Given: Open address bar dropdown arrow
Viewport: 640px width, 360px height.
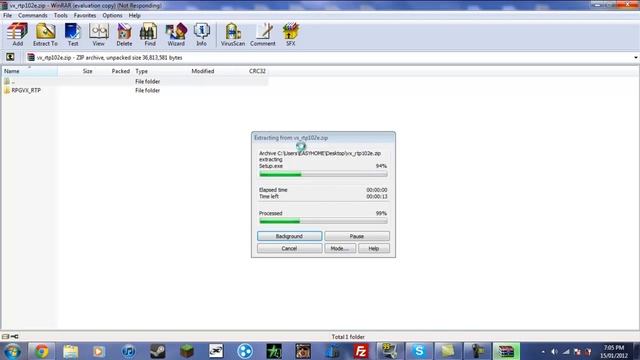Looking at the screenshot, I should (636, 58).
